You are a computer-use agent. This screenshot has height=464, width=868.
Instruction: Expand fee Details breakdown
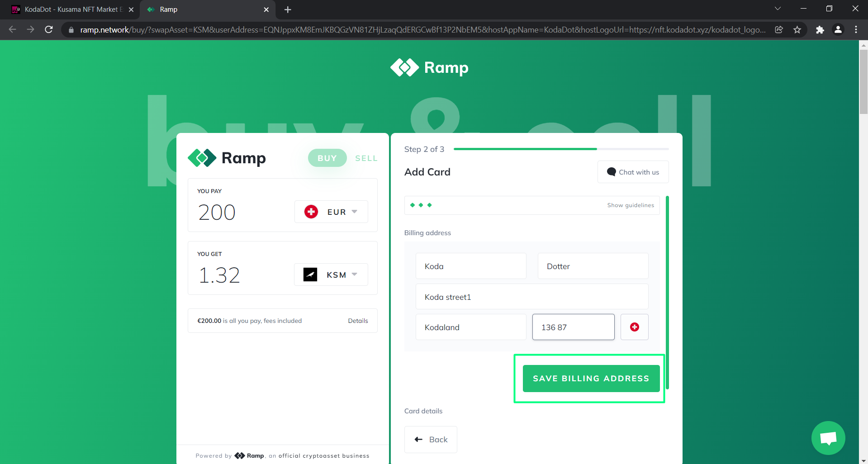(358, 321)
